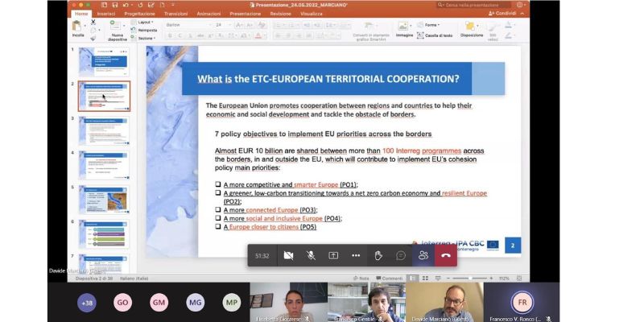
Task: Click the Redo arrow in title bar
Action: click(x=140, y=5)
